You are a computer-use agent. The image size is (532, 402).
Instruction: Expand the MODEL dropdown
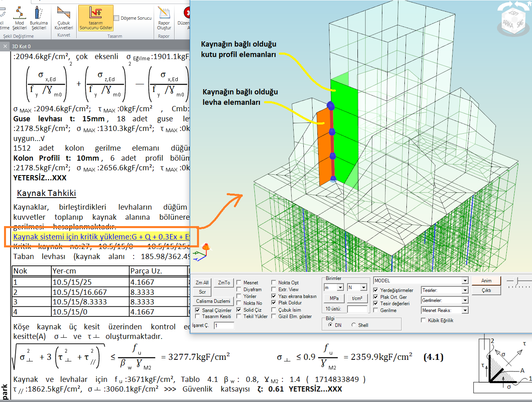click(465, 281)
